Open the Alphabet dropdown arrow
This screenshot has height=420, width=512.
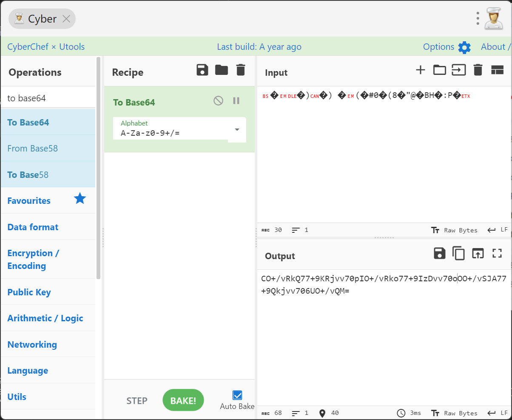pos(237,130)
